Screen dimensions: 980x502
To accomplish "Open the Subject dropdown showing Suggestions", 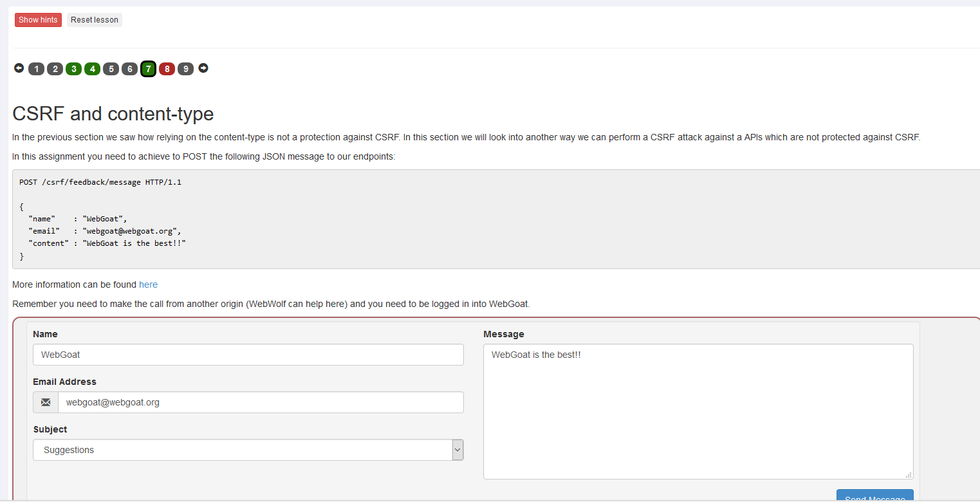I will [x=248, y=450].
